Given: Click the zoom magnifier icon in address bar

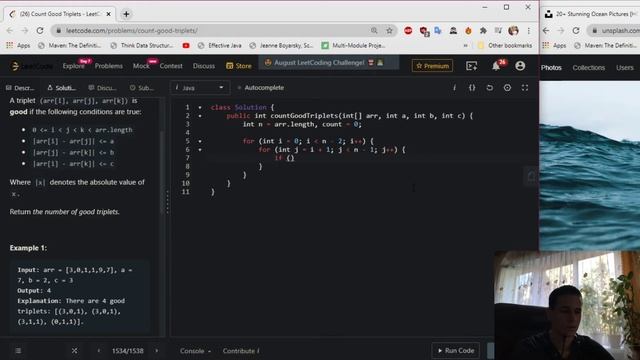Looking at the screenshot, I should [374, 31].
